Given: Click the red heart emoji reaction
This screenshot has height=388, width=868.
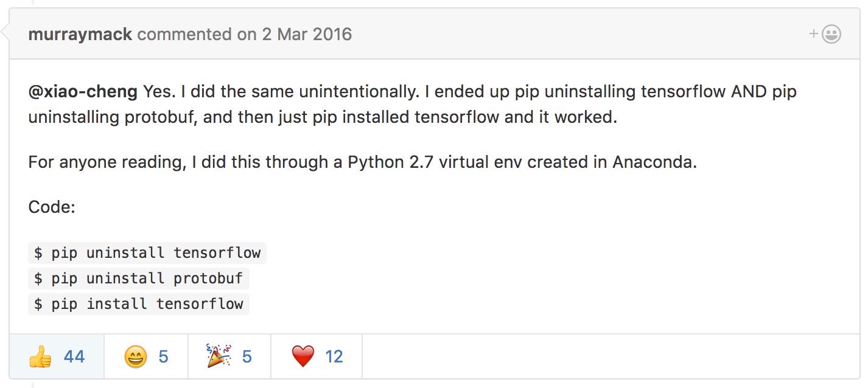Looking at the screenshot, I should tap(303, 356).
